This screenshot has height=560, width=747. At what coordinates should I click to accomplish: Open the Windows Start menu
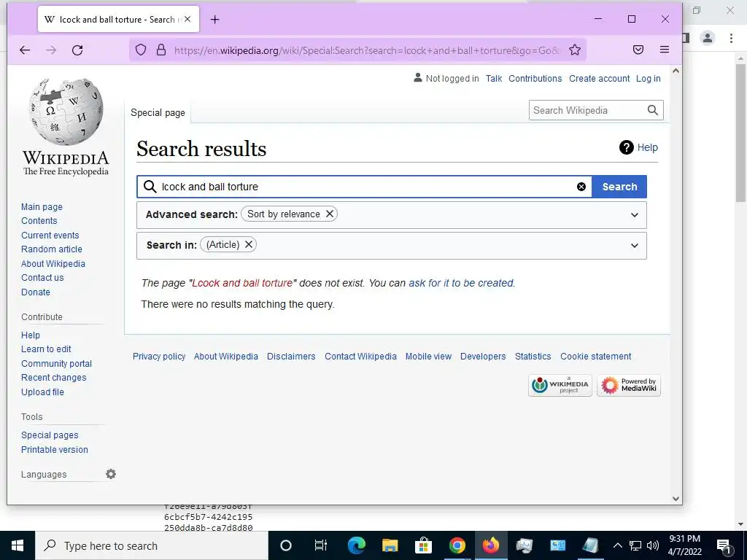pos(18,545)
